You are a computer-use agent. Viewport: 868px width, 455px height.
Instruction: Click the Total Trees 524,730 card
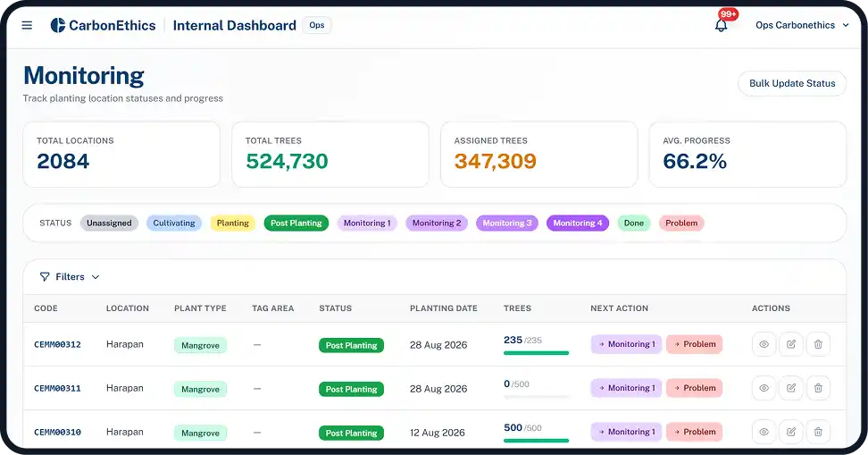pos(330,155)
